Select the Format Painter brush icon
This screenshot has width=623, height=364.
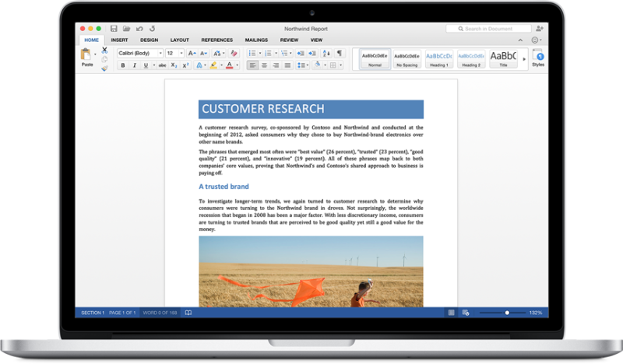104,68
